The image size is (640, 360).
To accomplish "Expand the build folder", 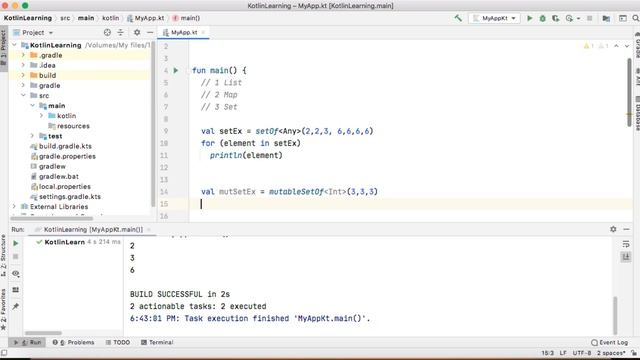I will point(23,75).
